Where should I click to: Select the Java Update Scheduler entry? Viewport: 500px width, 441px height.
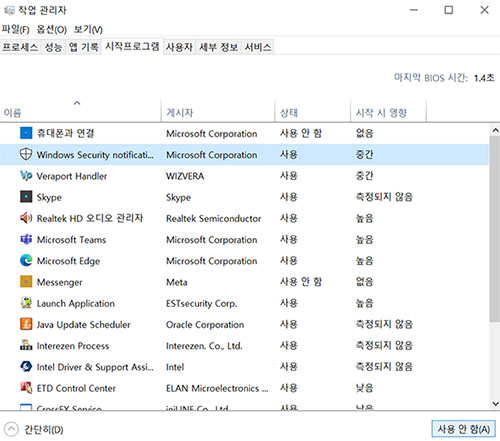(83, 325)
